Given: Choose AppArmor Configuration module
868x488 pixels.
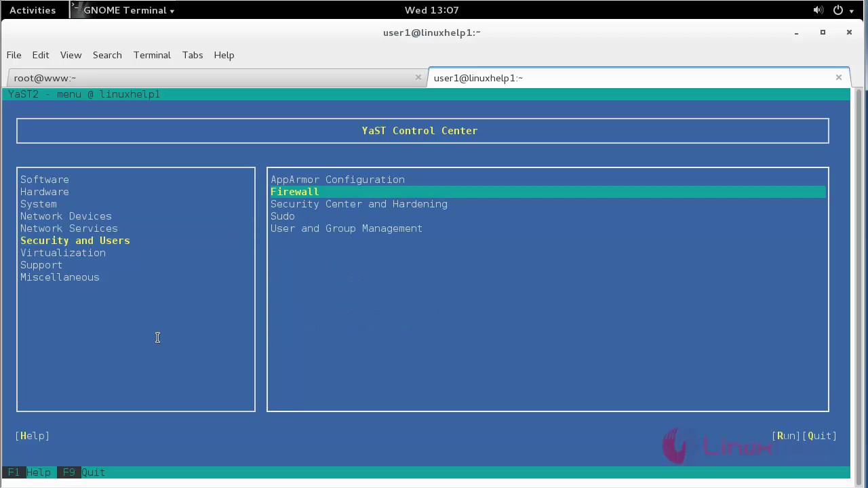Looking at the screenshot, I should point(338,180).
